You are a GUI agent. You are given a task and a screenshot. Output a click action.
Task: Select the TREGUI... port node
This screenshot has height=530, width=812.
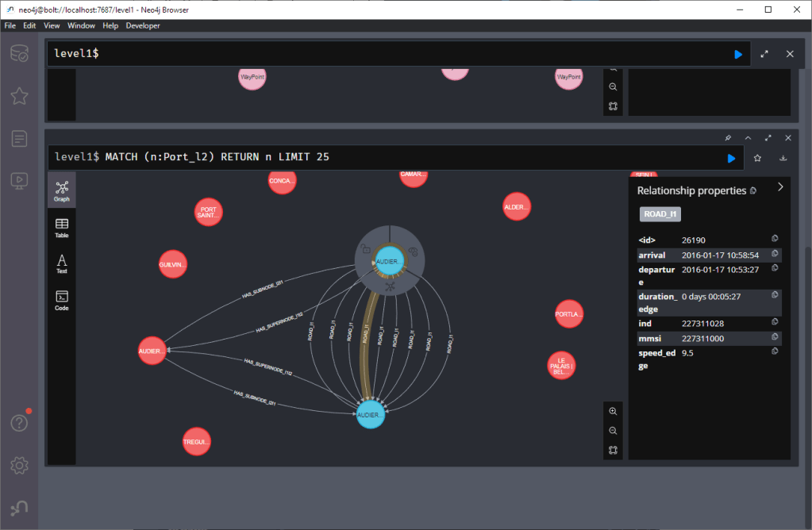(x=197, y=442)
